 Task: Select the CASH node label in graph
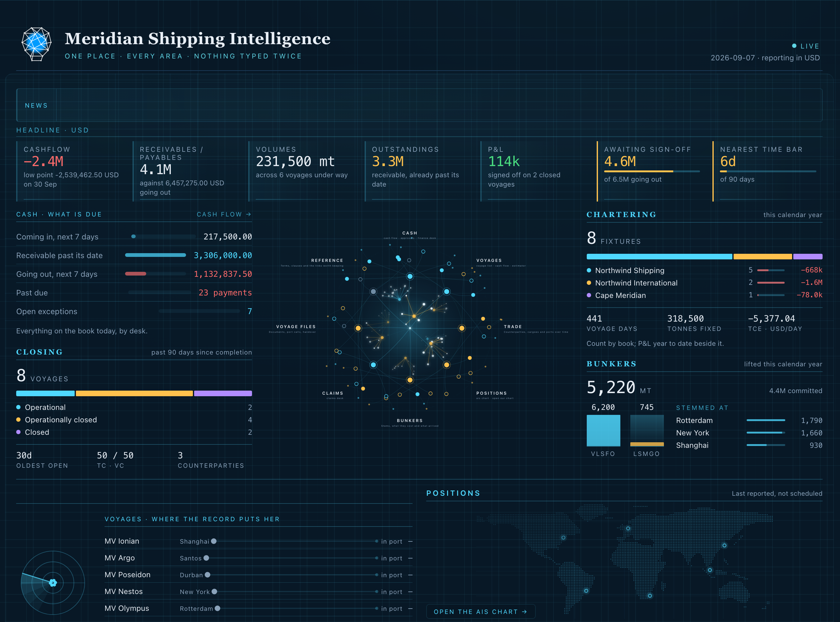tap(409, 233)
